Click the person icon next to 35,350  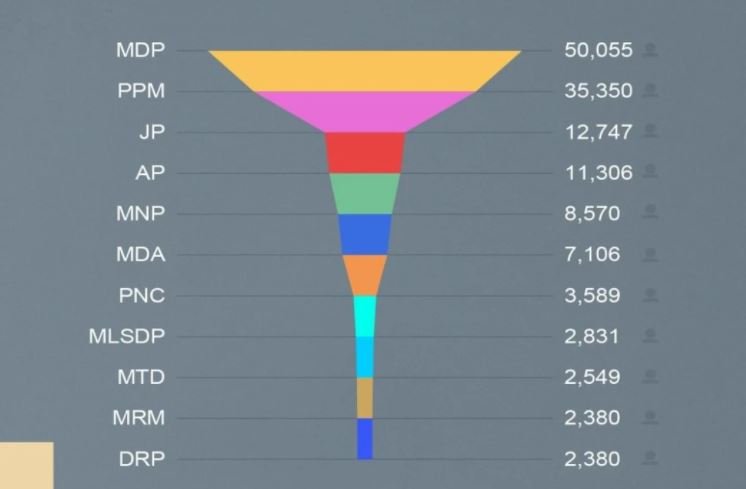pyautogui.click(x=652, y=90)
